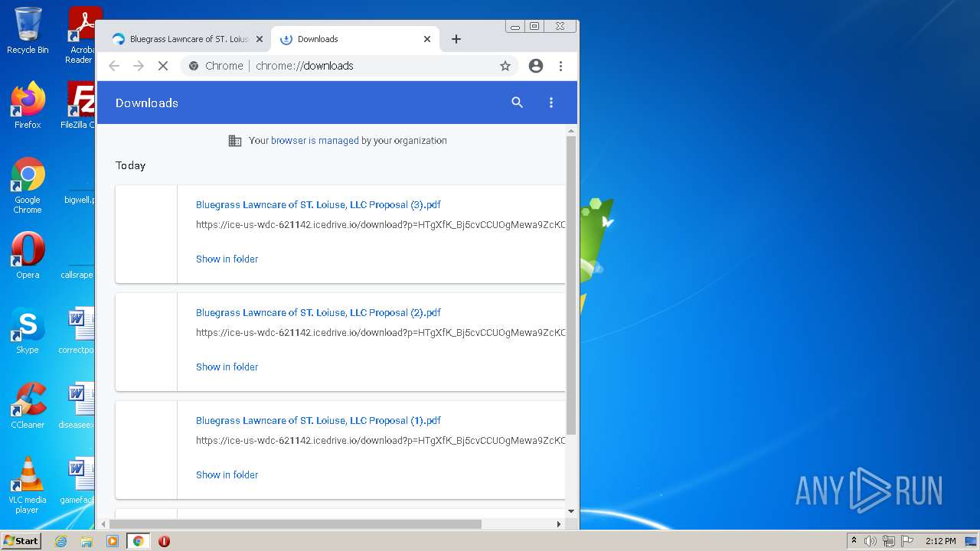Select the FileZilla desktop shortcut
The height and width of the screenshot is (551, 980).
coord(80,106)
